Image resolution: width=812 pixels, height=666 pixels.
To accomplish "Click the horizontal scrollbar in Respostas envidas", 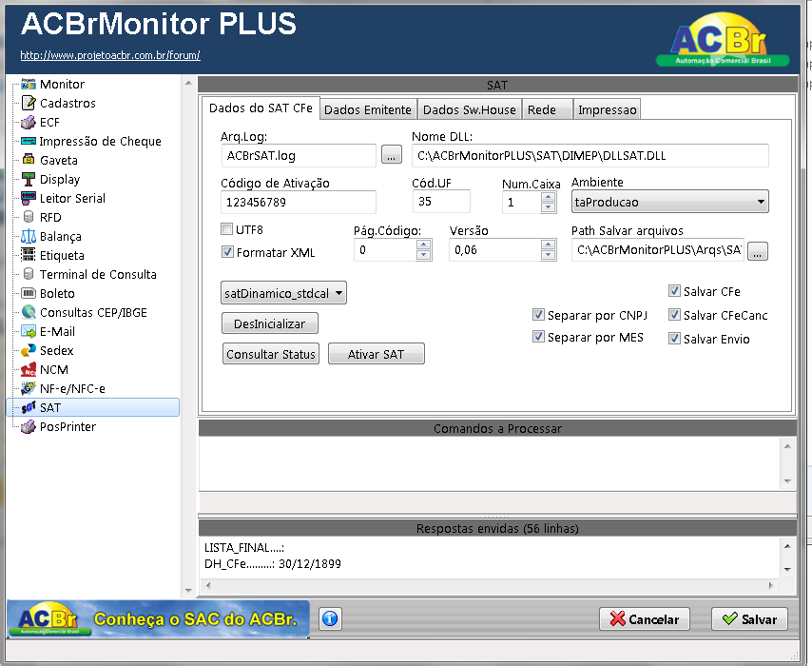I will [489, 586].
